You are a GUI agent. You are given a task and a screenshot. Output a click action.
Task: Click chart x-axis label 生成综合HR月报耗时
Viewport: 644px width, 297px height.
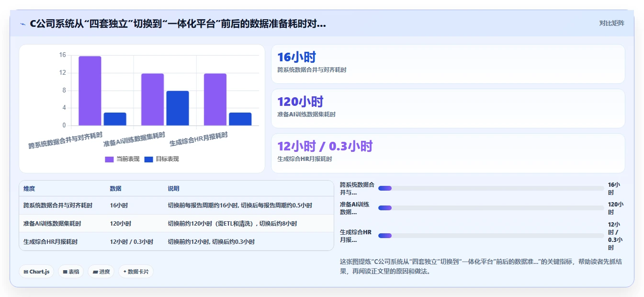tap(199, 139)
